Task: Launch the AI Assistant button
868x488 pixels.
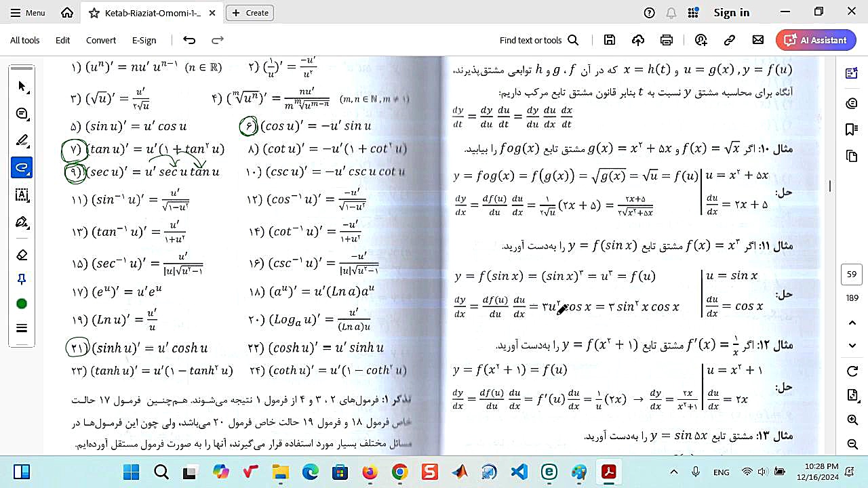Action: 816,40
